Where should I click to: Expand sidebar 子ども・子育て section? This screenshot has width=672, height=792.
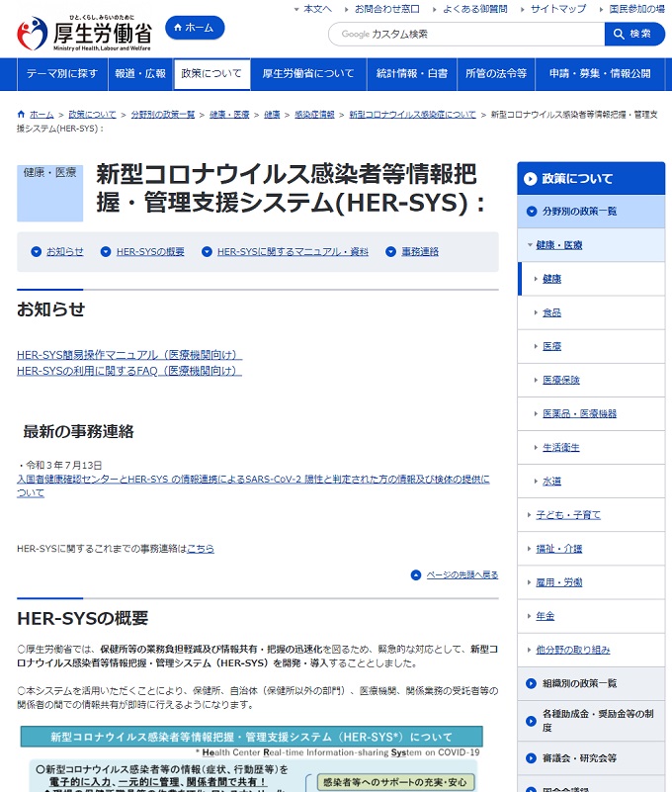[591, 515]
